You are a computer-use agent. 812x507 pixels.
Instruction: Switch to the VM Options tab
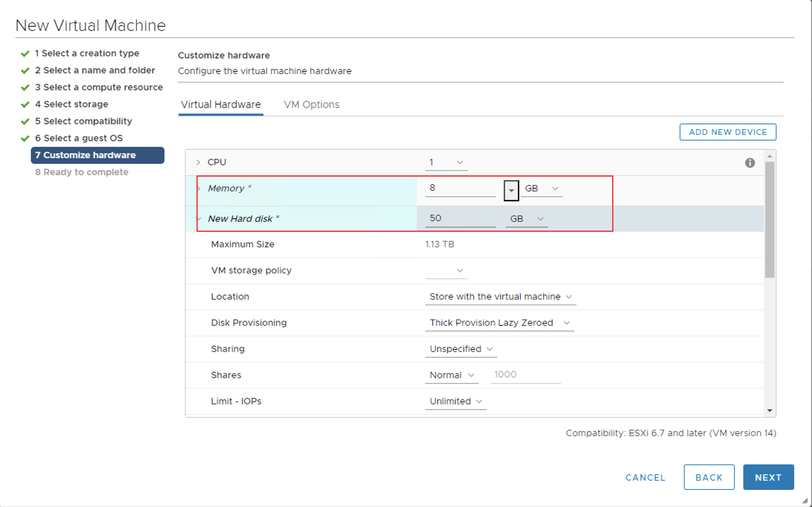point(311,104)
